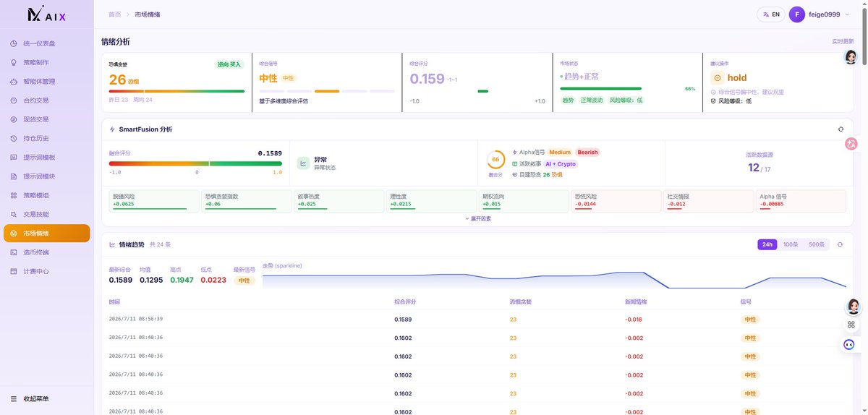This screenshot has width=868, height=415.
Task: Click the 智能体管理 robot icon
Action: click(x=14, y=82)
